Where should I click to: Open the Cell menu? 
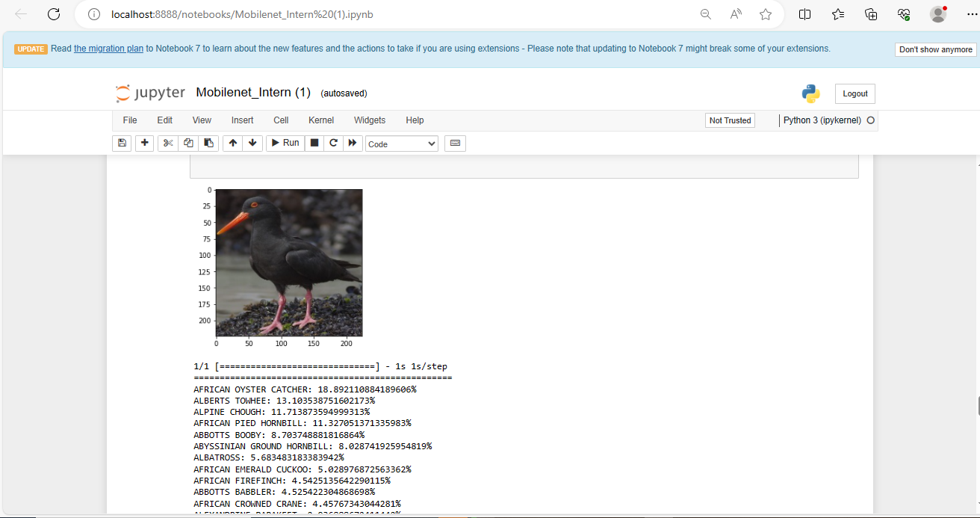point(281,120)
